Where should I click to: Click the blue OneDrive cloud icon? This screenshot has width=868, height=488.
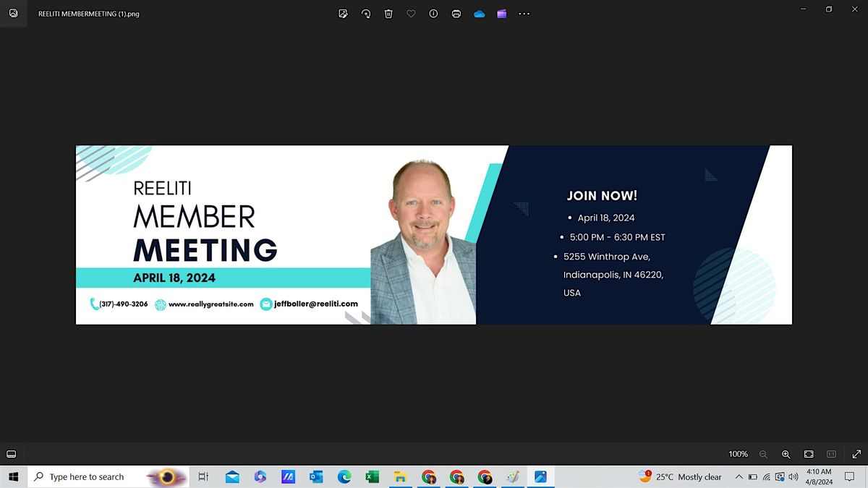coord(479,14)
